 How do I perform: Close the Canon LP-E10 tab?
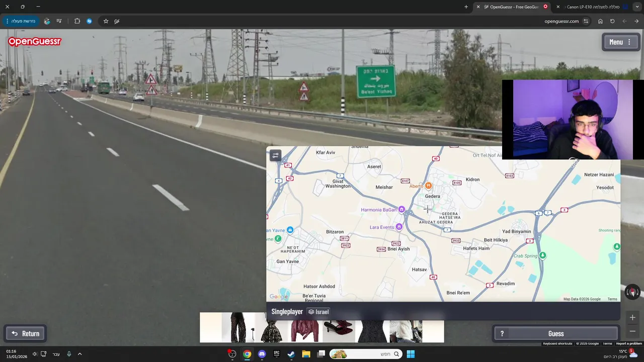tap(558, 7)
